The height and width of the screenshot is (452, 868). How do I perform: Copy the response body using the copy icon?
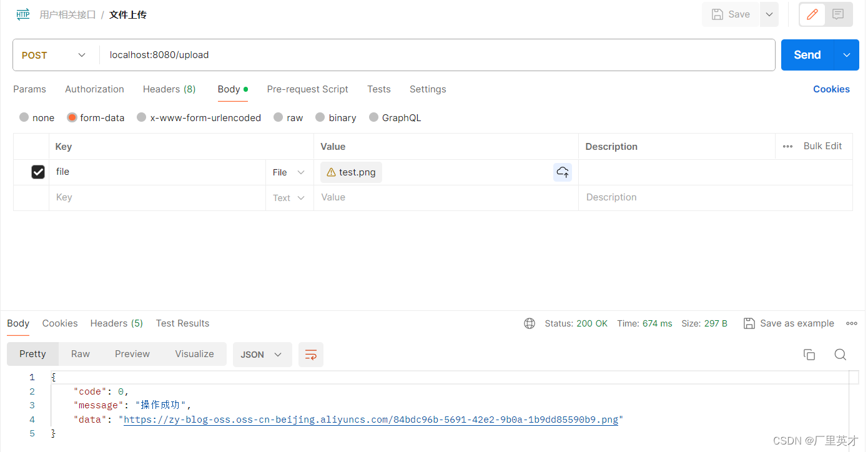[x=809, y=354]
